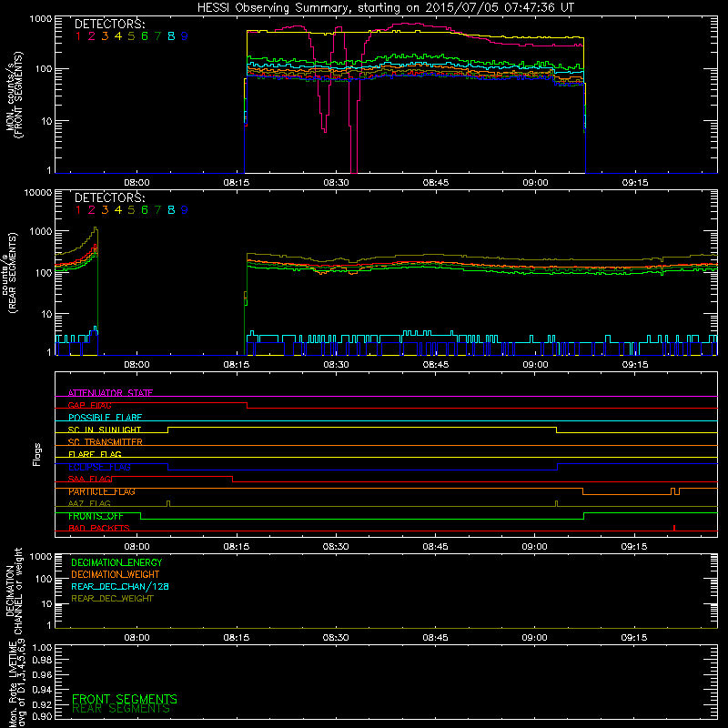Click the Flags y-axis title
This screenshot has width=728, height=728.
[x=37, y=454]
